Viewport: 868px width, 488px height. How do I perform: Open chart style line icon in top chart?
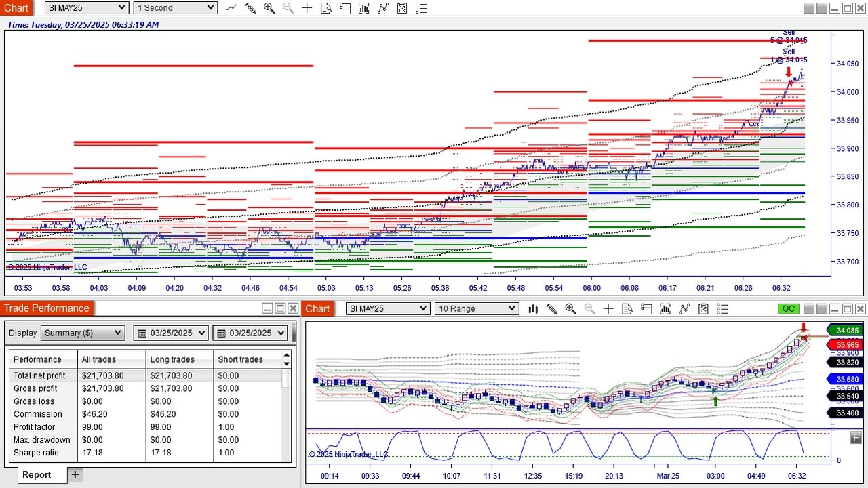point(232,8)
